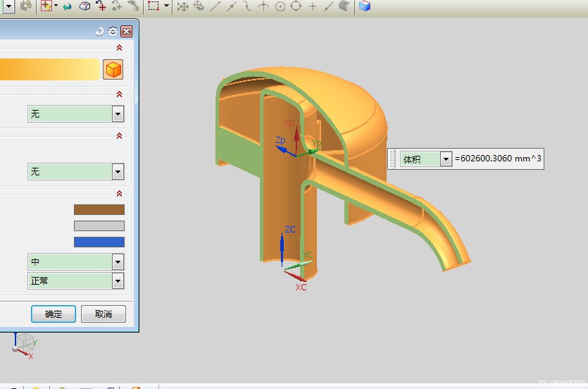
Task: Open the 中 dropdown list
Action: (x=118, y=262)
